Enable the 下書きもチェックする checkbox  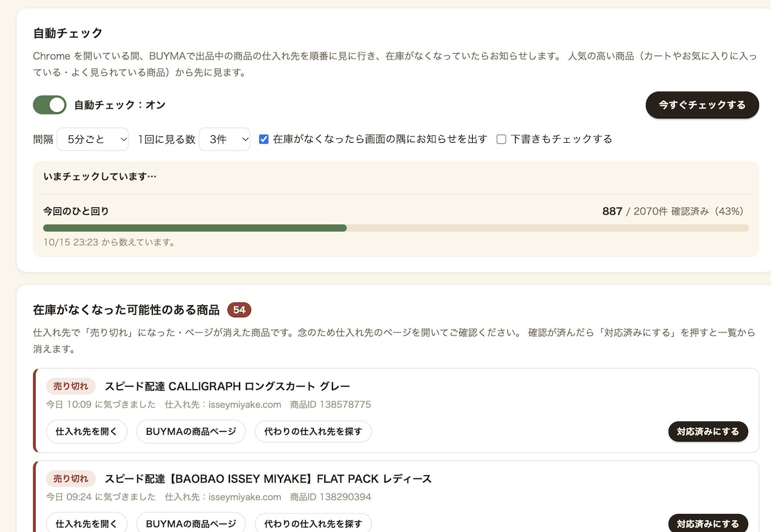(x=501, y=140)
